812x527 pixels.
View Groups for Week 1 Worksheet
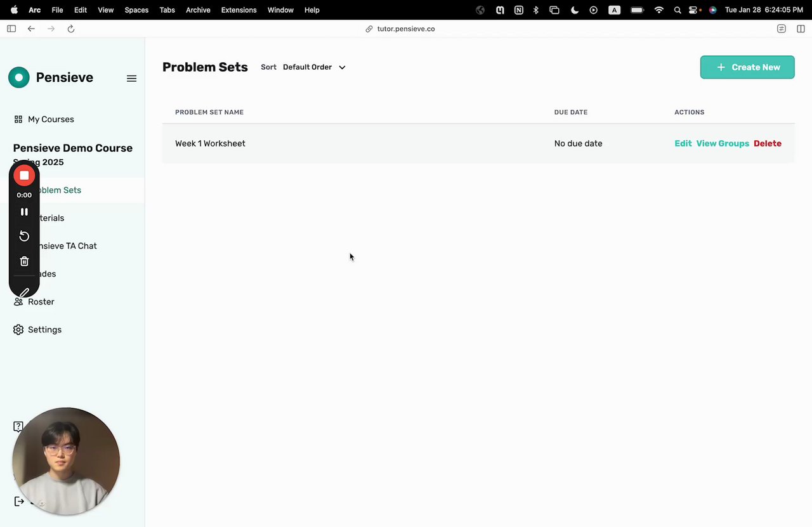(723, 143)
